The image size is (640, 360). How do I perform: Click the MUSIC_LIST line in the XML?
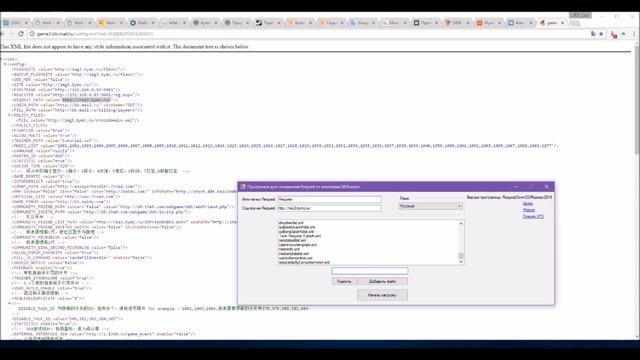tap(286, 146)
